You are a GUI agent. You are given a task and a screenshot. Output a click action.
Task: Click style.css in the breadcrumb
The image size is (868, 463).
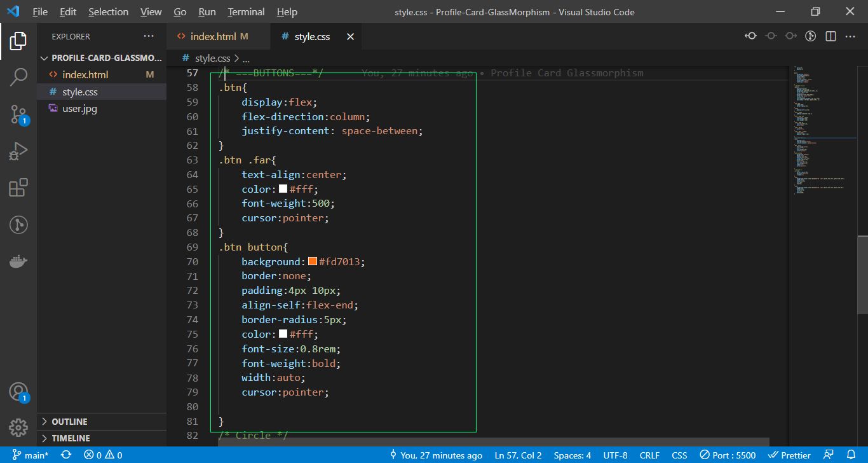point(213,58)
